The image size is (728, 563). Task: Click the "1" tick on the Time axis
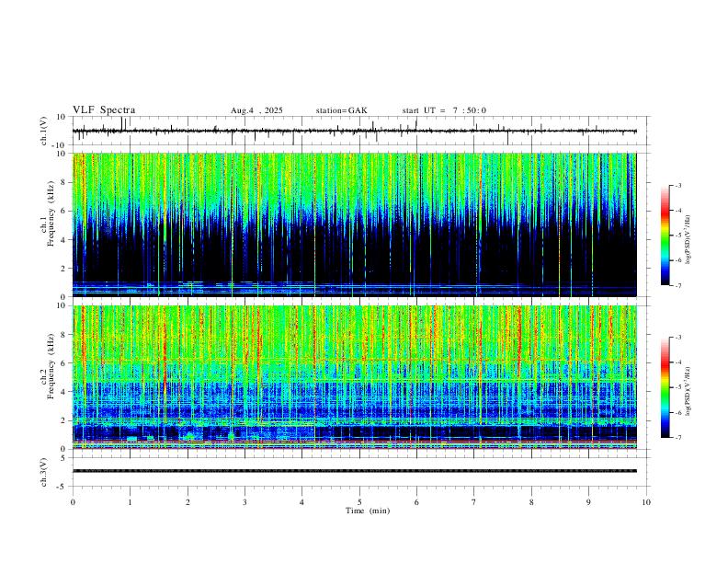(x=131, y=502)
